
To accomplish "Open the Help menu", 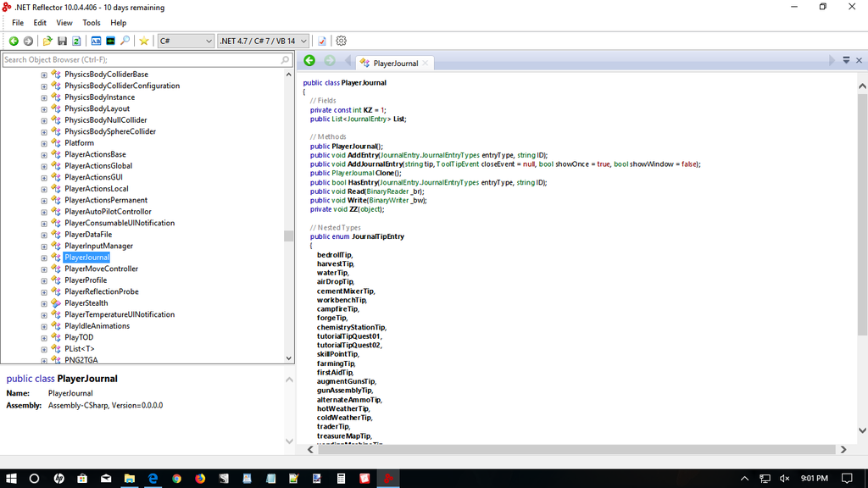I will coord(118,23).
